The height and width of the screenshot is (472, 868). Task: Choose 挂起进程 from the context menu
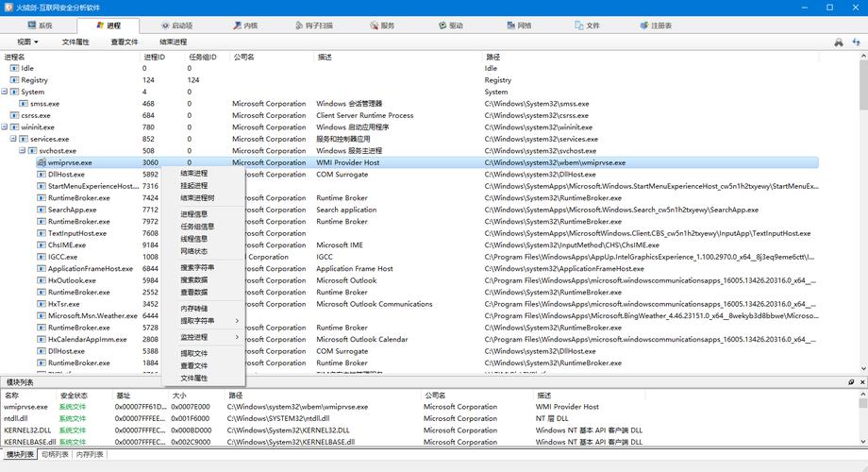coord(193,186)
